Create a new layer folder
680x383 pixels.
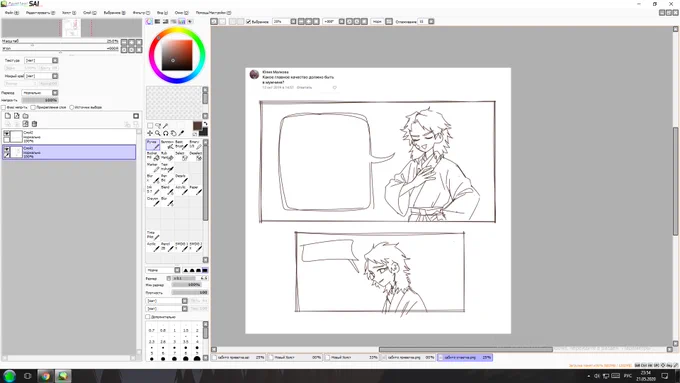coord(26,116)
